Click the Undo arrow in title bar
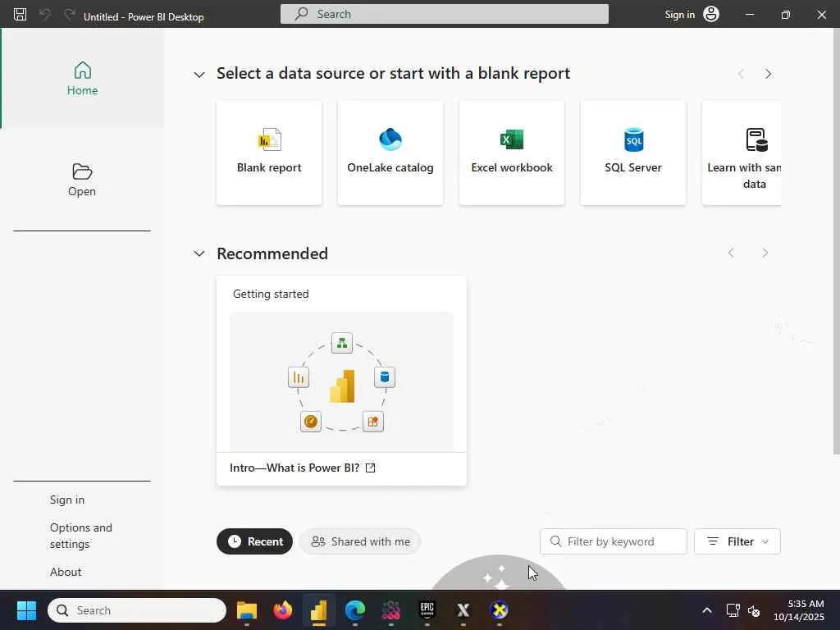The image size is (840, 630). coord(45,15)
